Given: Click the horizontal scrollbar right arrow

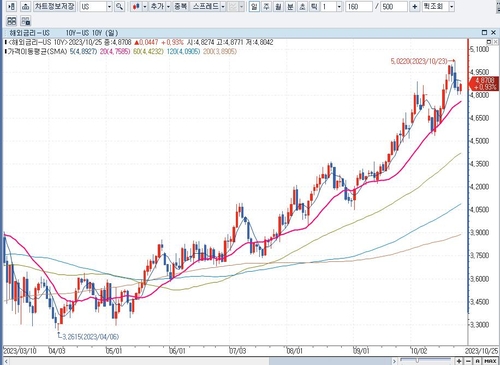Looking at the screenshot, I should tap(394, 361).
